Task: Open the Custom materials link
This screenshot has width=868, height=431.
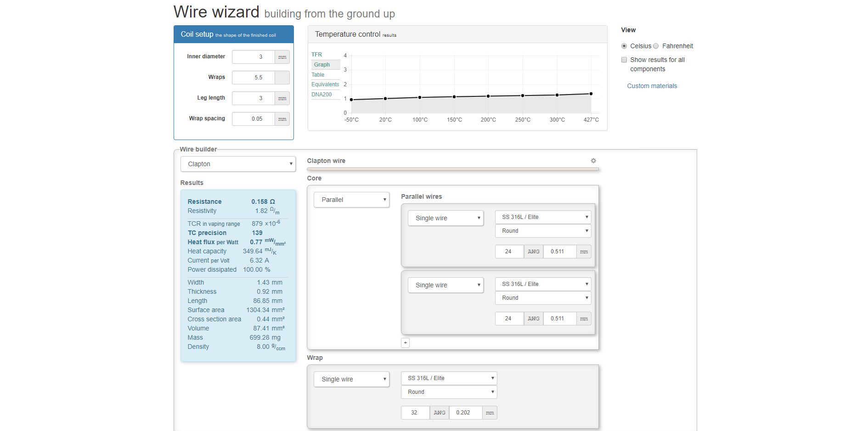Action: [652, 86]
